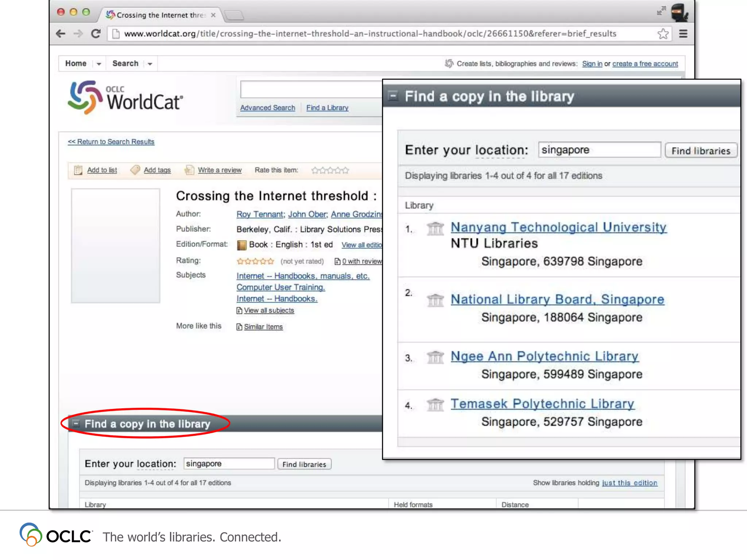The height and width of the screenshot is (560, 747).
Task: Click the enlarged Find libraries button
Action: [x=701, y=151]
